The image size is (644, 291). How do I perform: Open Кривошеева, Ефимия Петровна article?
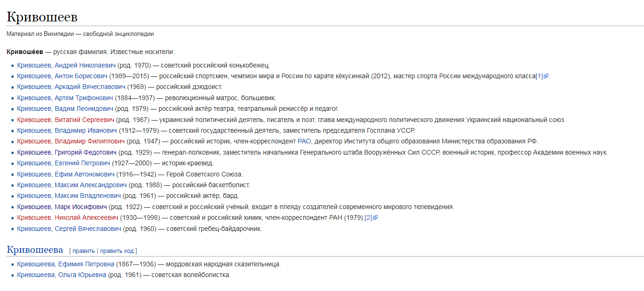pos(66,264)
